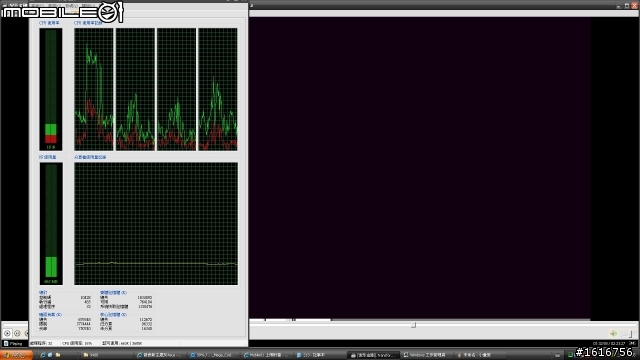Click the page file usage history graph
Image resolution: width=640 pixels, height=360 pixels.
click(156, 224)
